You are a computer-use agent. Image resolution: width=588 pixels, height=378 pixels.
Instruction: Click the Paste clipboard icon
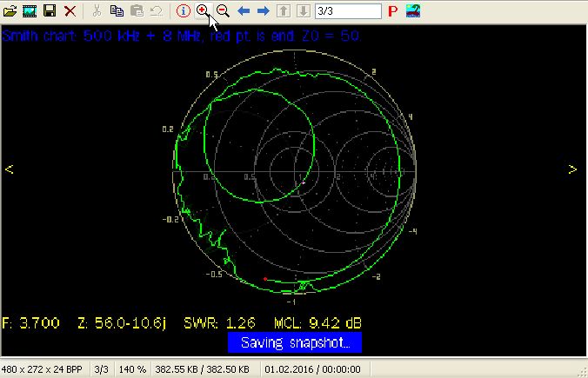137,11
